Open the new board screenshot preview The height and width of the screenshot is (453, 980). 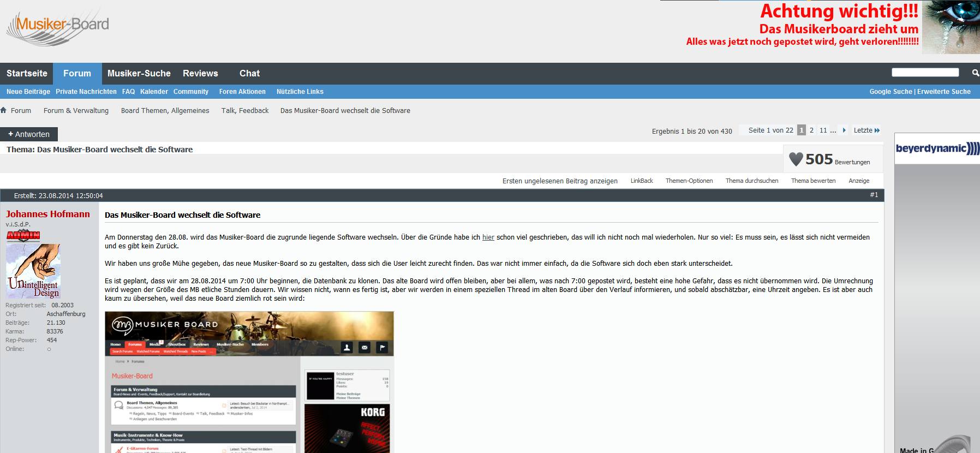coord(249,382)
